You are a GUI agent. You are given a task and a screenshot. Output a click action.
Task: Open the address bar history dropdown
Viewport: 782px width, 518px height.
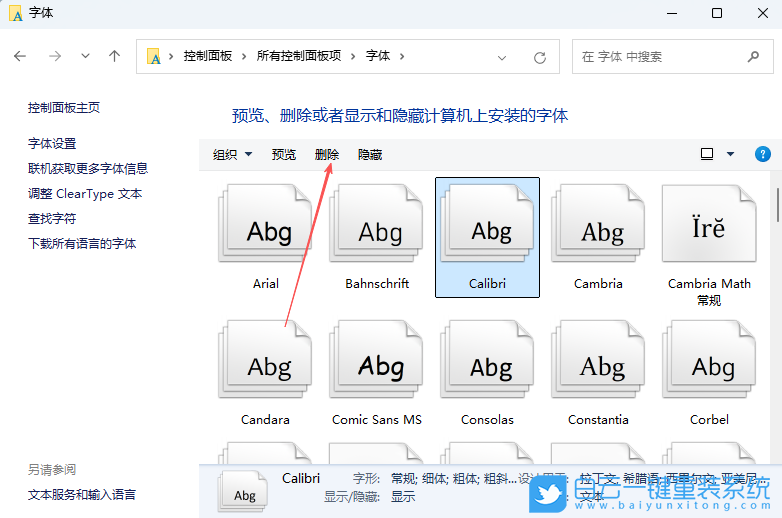pos(502,58)
